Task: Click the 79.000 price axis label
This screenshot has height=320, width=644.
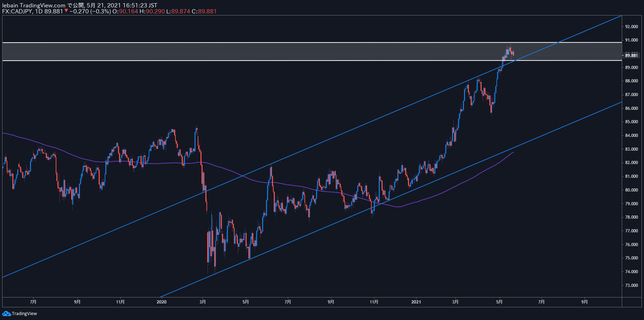Action: (631, 204)
